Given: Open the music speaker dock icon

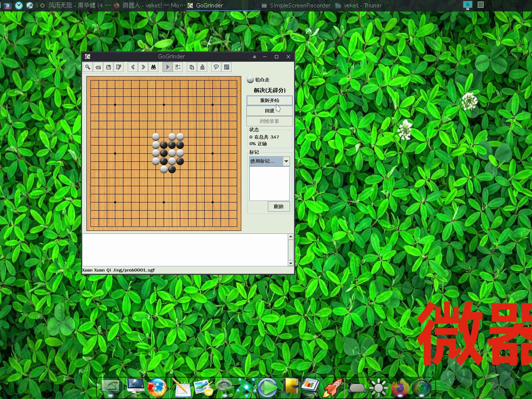Looking at the screenshot, I should [x=225, y=388].
